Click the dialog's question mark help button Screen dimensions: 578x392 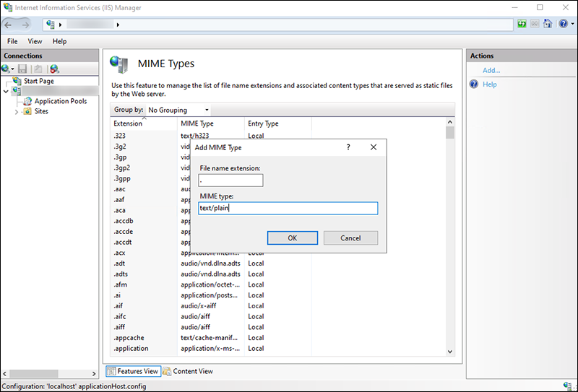tap(348, 147)
